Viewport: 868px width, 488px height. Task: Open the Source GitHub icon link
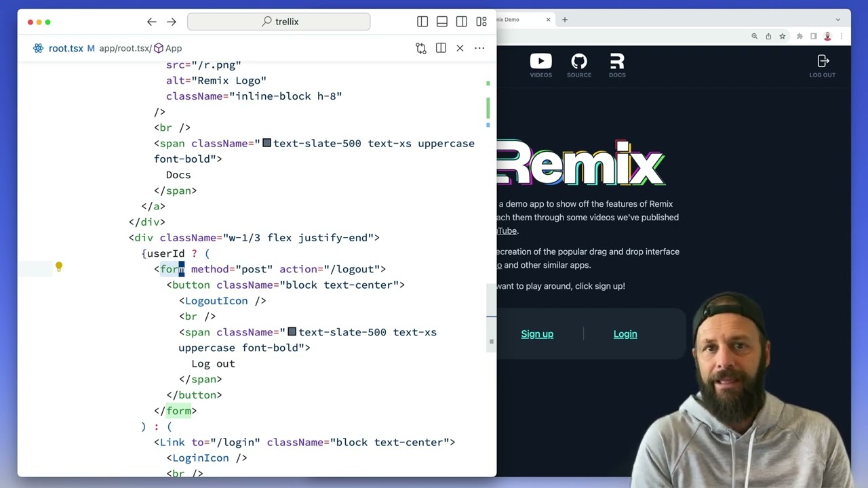click(578, 66)
